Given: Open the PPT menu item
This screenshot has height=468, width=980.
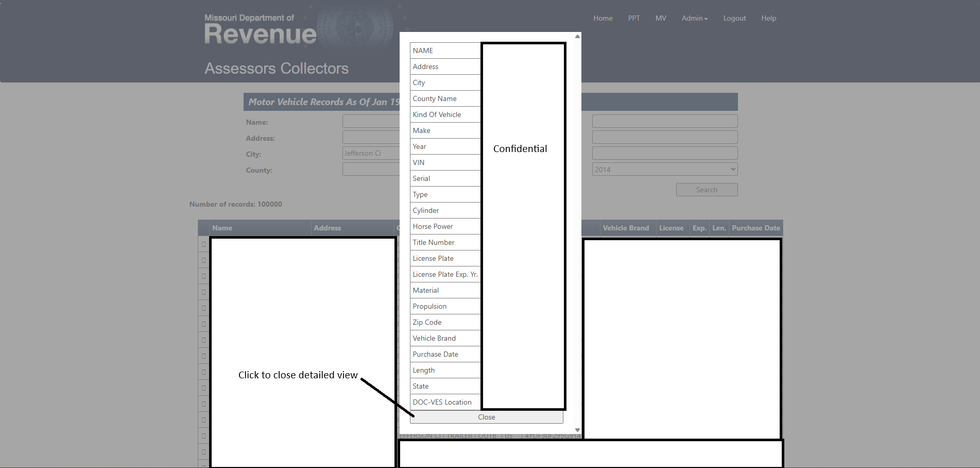Looking at the screenshot, I should coord(634,18).
